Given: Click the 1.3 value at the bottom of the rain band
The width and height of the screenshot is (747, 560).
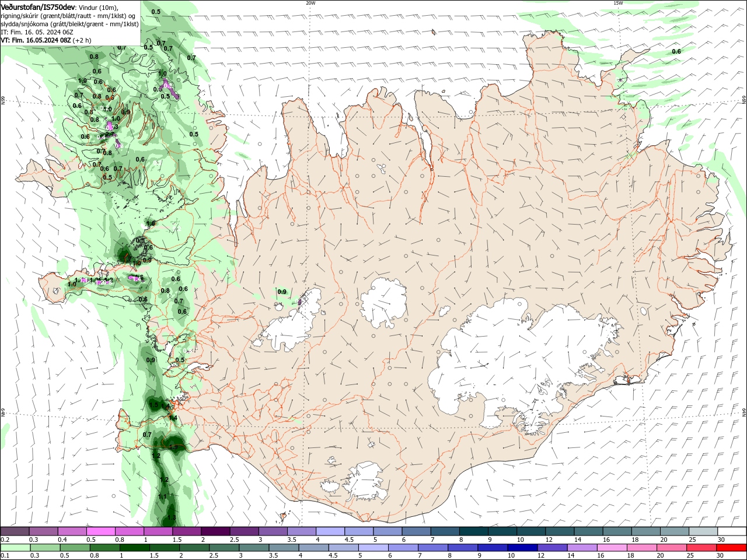Looking at the screenshot, I should (171, 517).
